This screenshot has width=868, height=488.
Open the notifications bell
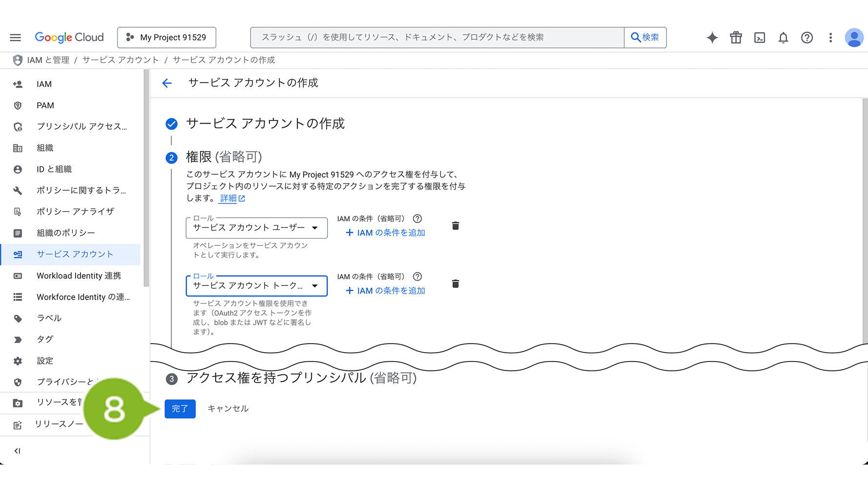(x=783, y=38)
